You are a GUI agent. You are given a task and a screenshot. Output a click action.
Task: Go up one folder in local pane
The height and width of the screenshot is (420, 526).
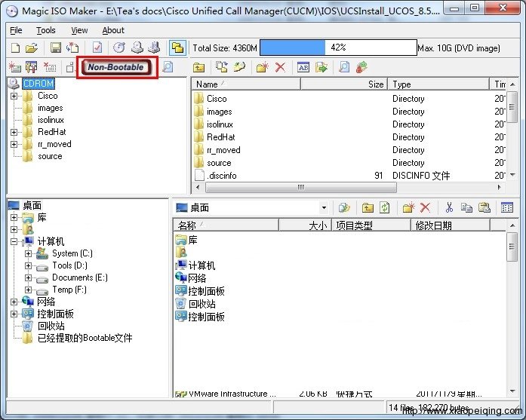[x=368, y=208]
